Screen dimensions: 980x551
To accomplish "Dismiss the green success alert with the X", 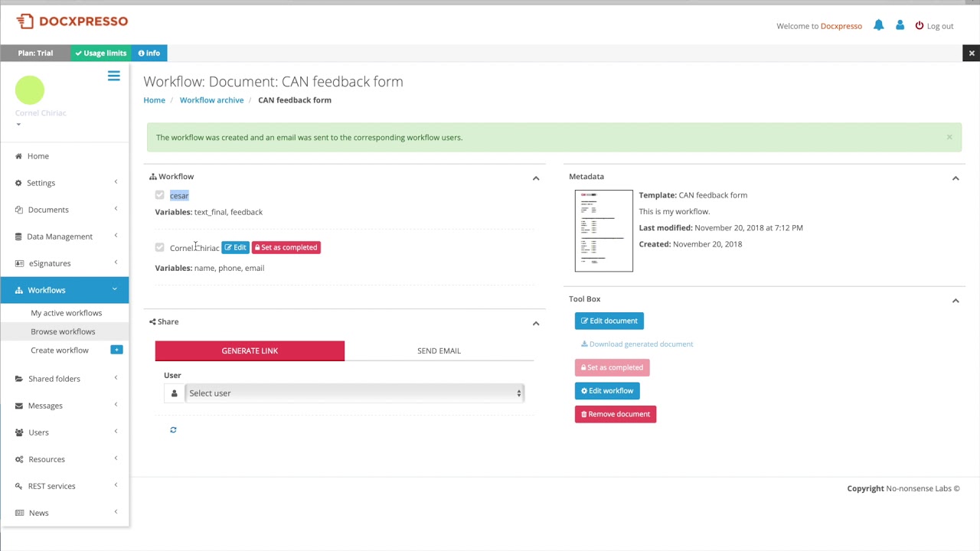I will (949, 137).
